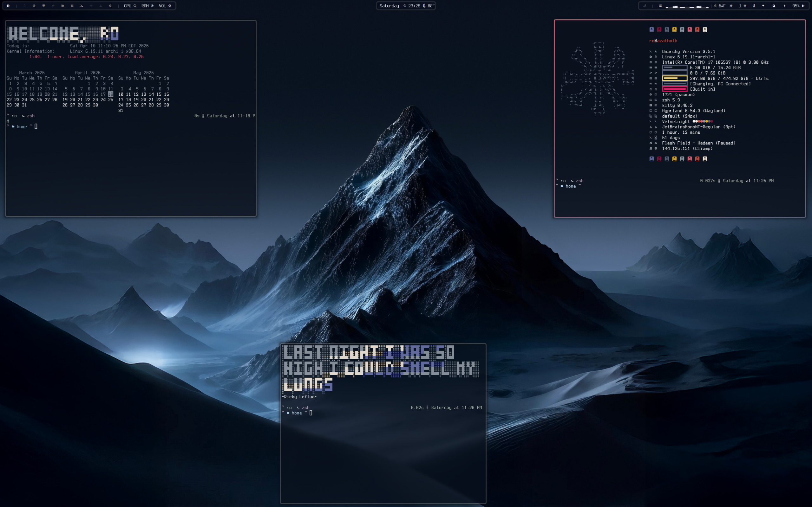Click the flame power profile icon
This screenshot has width=812, height=507.
tap(774, 6)
